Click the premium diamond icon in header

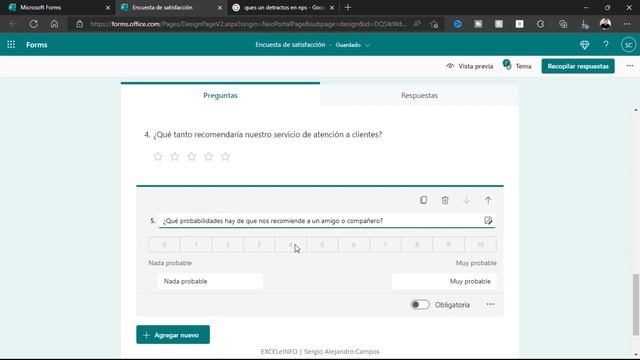584,44
